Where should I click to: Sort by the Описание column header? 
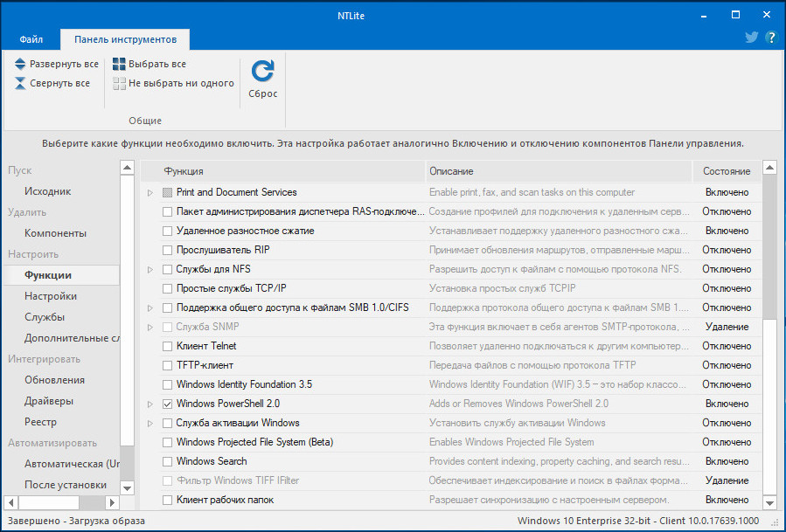click(x=559, y=171)
